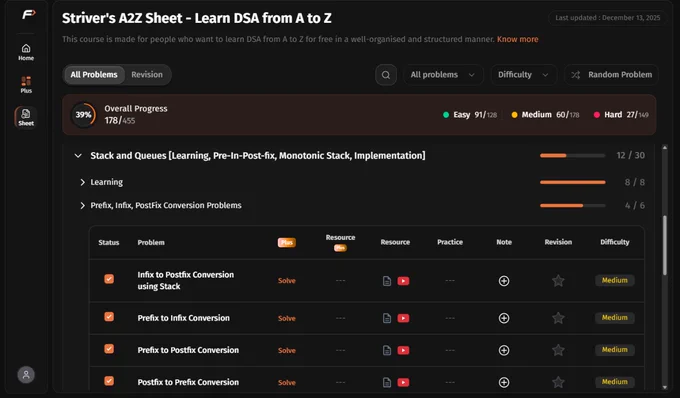Click the Note column header
Screen dimensions: 680x398
pyautogui.click(x=504, y=242)
